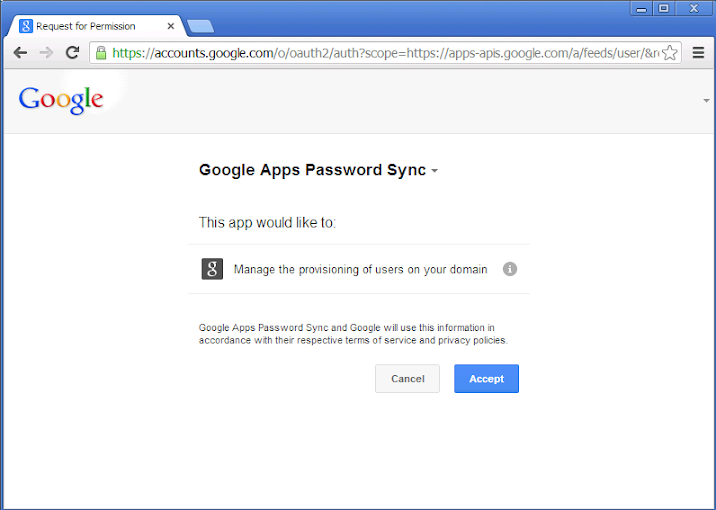716x510 pixels.
Task: Click the Google logo
Action: click(x=61, y=99)
